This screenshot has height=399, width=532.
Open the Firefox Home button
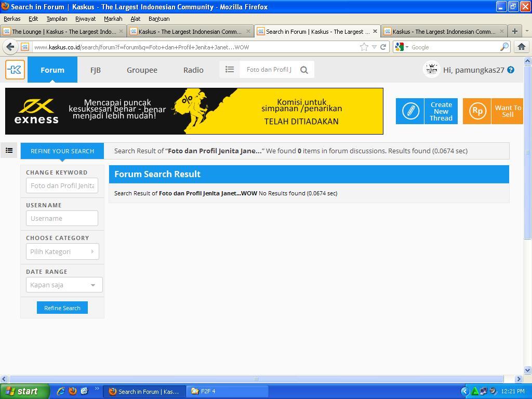(x=522, y=47)
